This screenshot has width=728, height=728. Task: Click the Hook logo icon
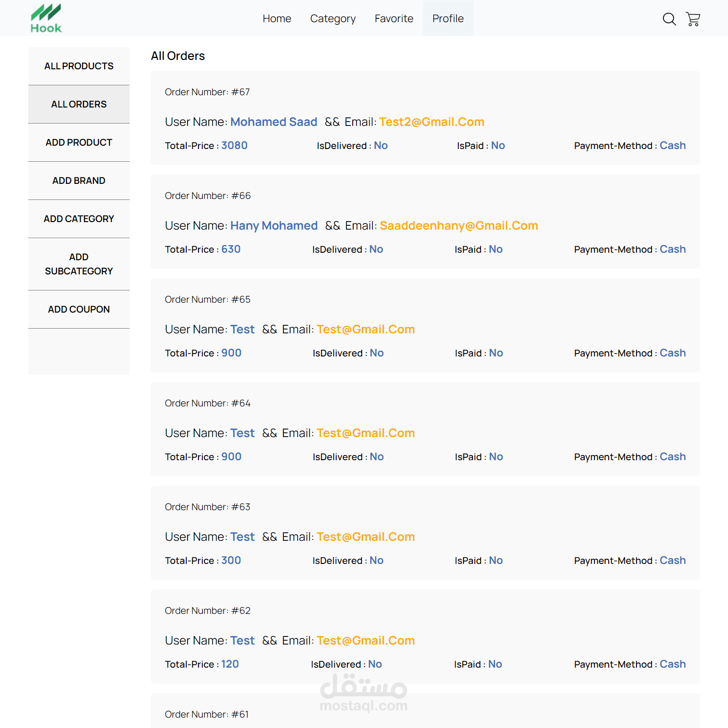point(46,18)
